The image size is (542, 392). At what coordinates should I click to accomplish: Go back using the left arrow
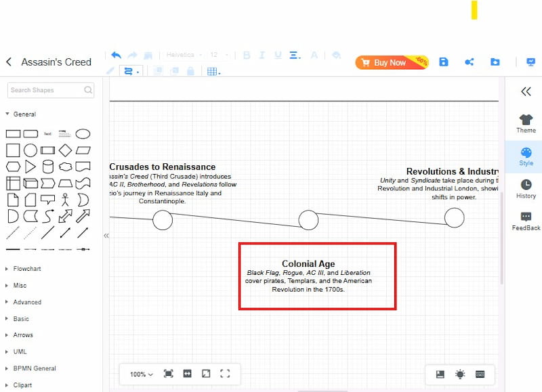[9, 62]
